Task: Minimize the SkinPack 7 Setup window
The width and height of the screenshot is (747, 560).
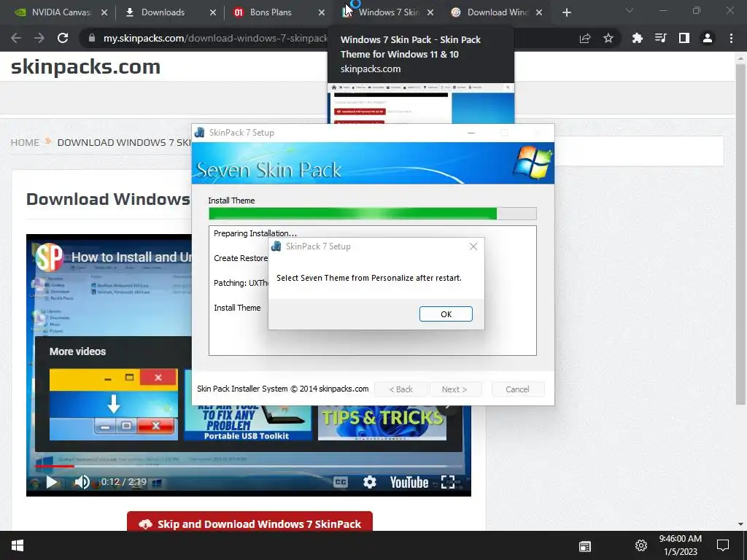Action: click(x=471, y=133)
